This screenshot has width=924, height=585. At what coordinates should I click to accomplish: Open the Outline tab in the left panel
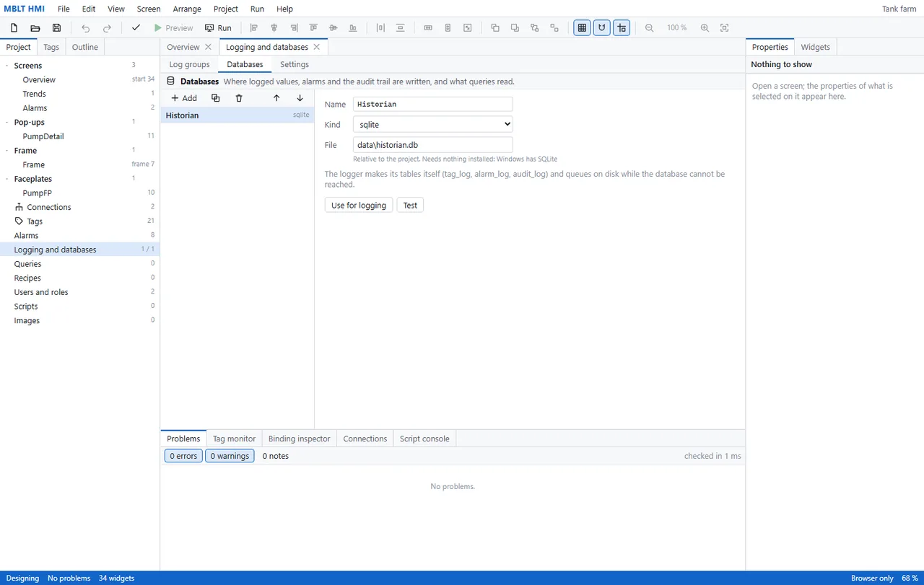point(85,47)
